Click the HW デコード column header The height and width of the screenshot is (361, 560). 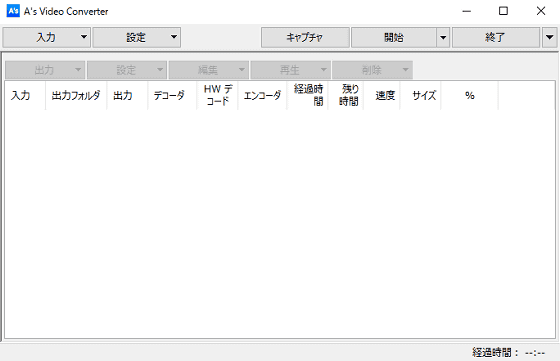(217, 96)
